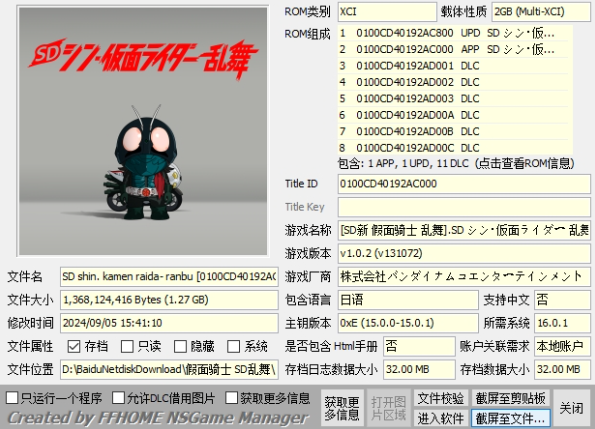Click the 包含语言 field showing 日语
Viewport: 595px width, 429px height.
point(408,300)
